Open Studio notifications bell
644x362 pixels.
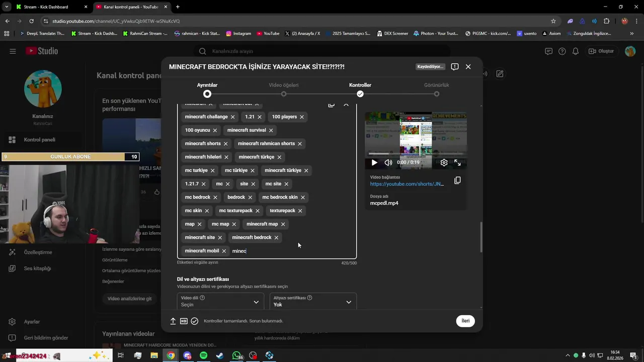[576, 51]
